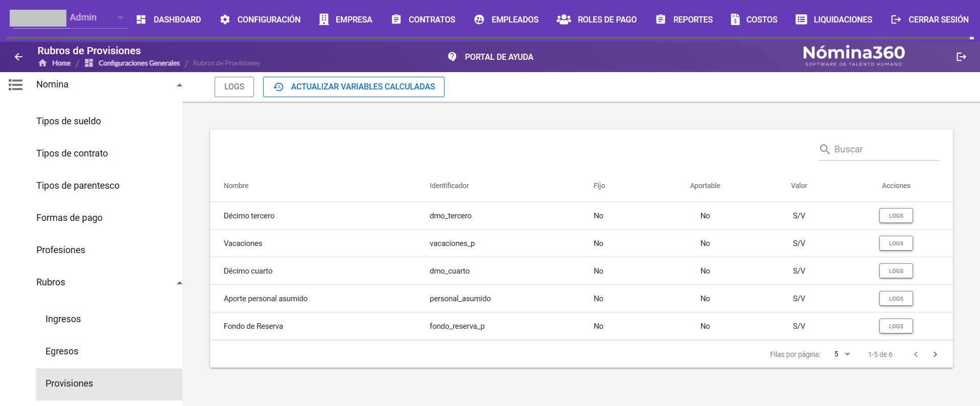
Task: Click the Contratos clipboard icon
Action: click(x=396, y=19)
